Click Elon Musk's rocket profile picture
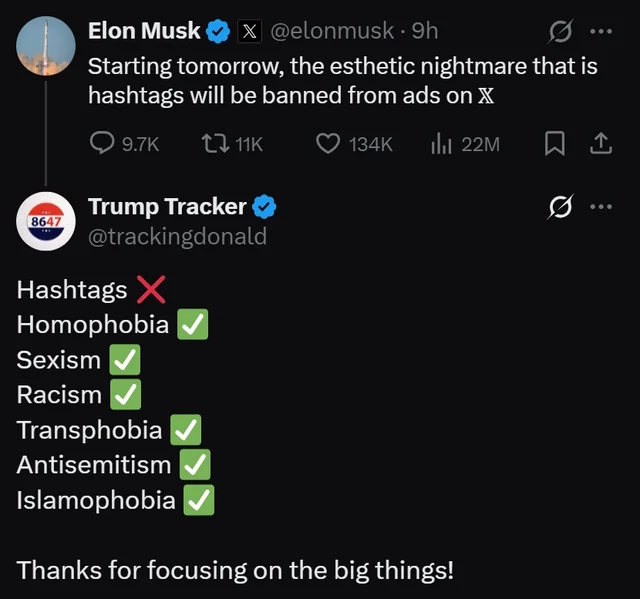The width and height of the screenshot is (640, 599). (x=46, y=47)
